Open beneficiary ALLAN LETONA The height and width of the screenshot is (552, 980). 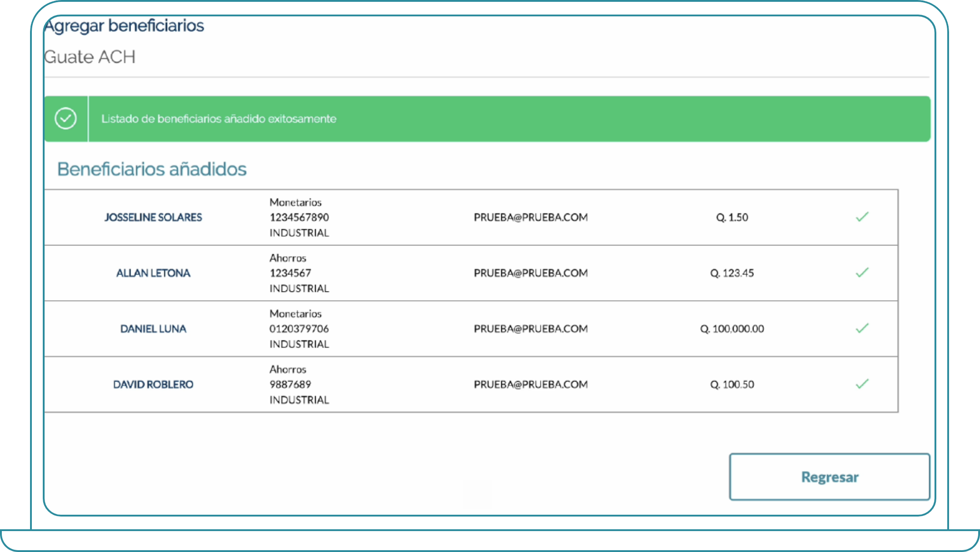[153, 273]
